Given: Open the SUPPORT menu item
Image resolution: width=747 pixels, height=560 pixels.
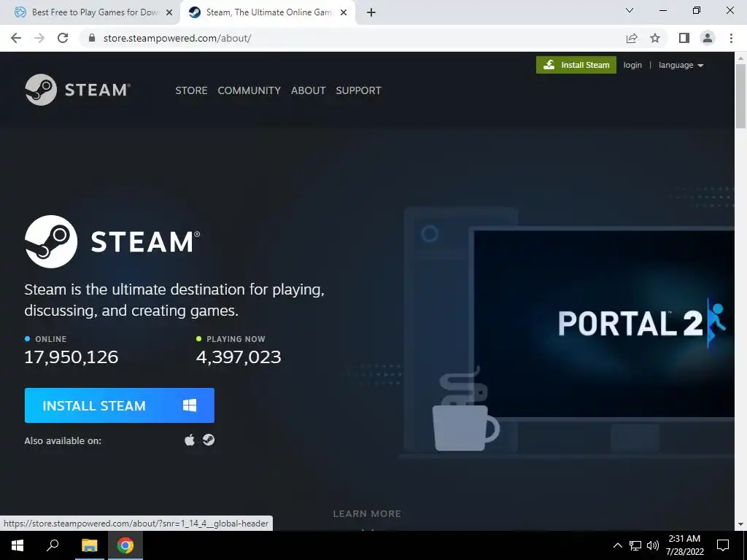Looking at the screenshot, I should [358, 90].
